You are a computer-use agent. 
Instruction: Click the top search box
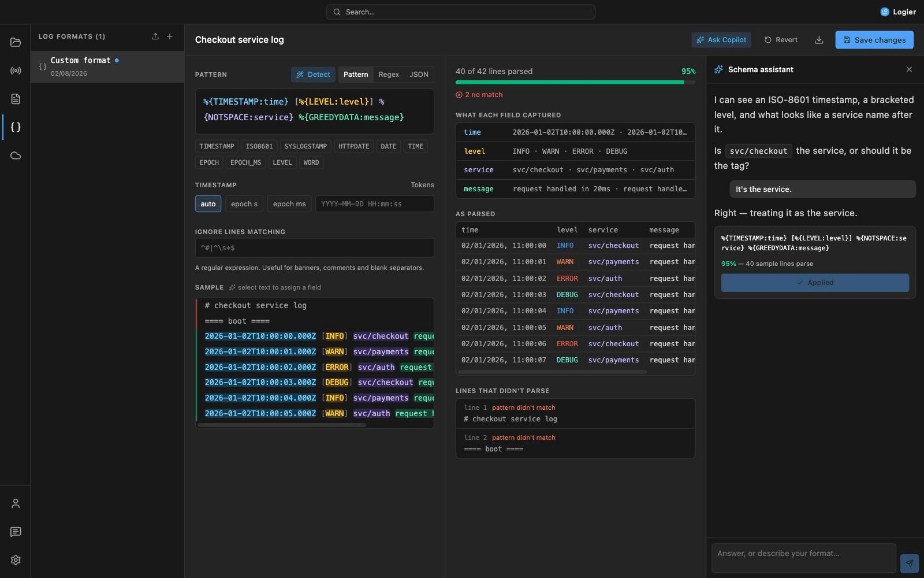(x=460, y=12)
